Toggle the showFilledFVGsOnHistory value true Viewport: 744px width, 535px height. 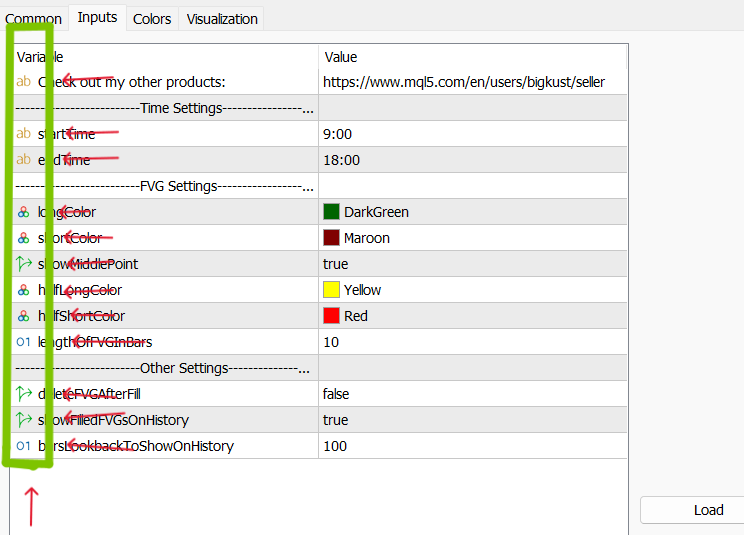(x=335, y=420)
